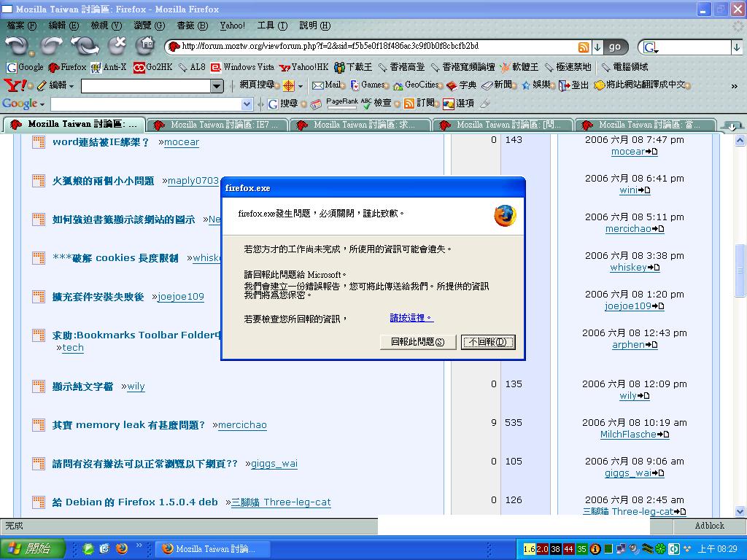
Task: Click 將此網站翻譯成中文 translate button
Action: [640, 85]
